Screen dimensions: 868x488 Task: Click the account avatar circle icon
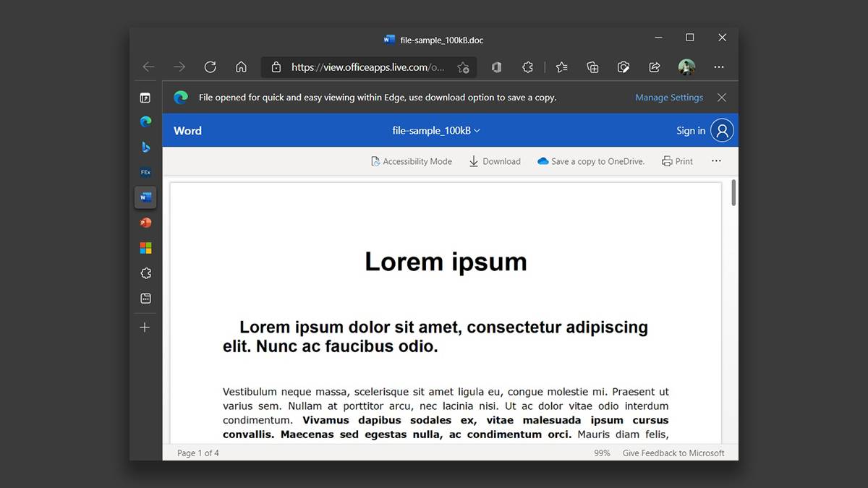click(722, 131)
